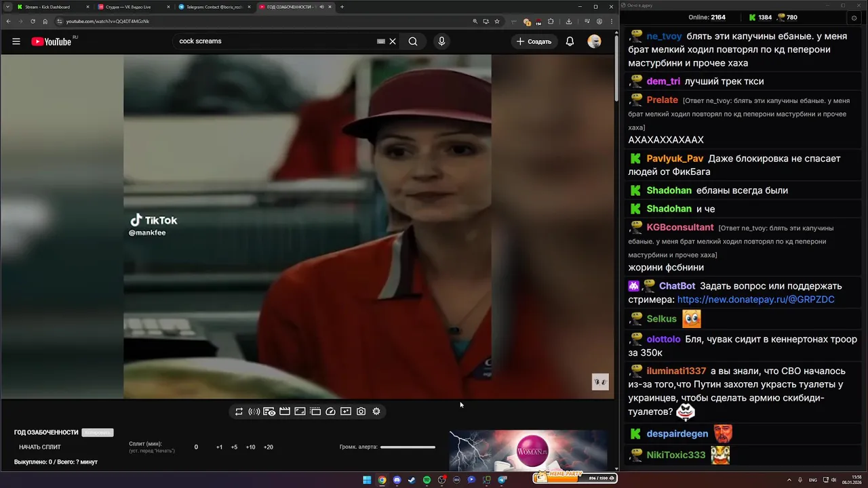Open the browser extensions puzzle icon
The width and height of the screenshot is (868, 488).
point(551,21)
